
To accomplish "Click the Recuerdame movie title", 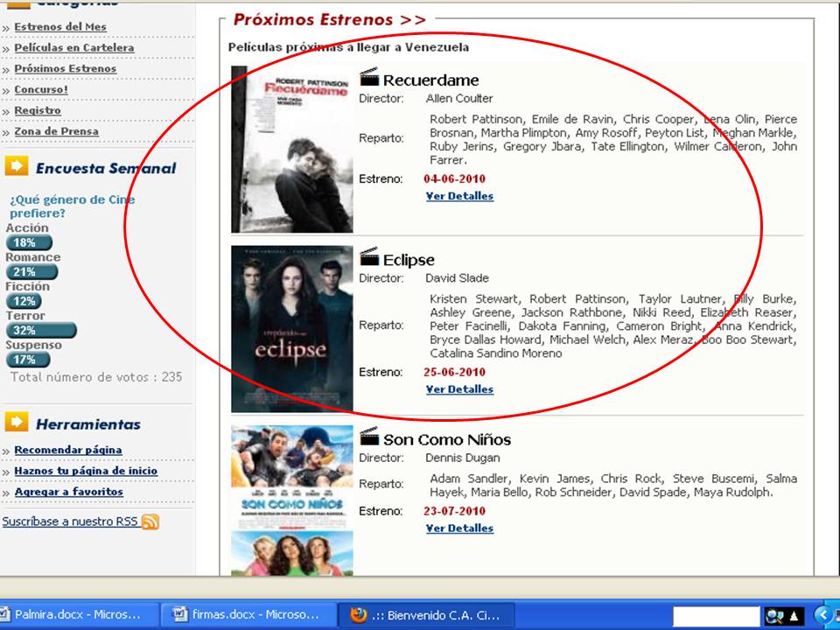I will 430,80.
